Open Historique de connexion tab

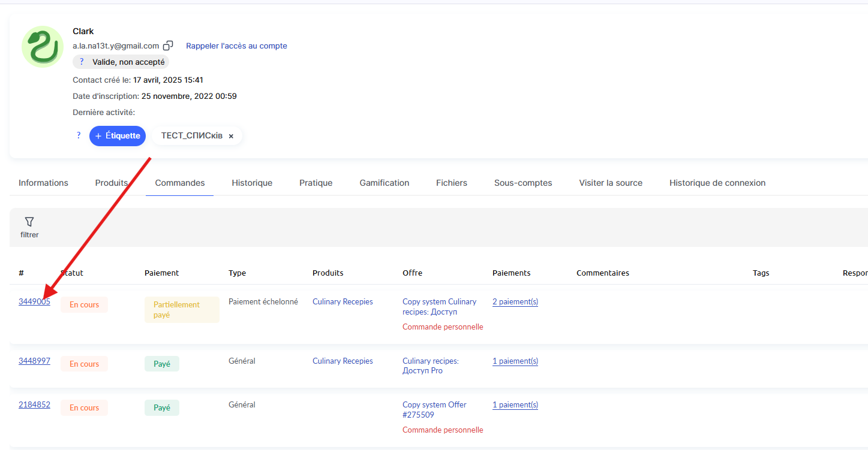(x=717, y=183)
